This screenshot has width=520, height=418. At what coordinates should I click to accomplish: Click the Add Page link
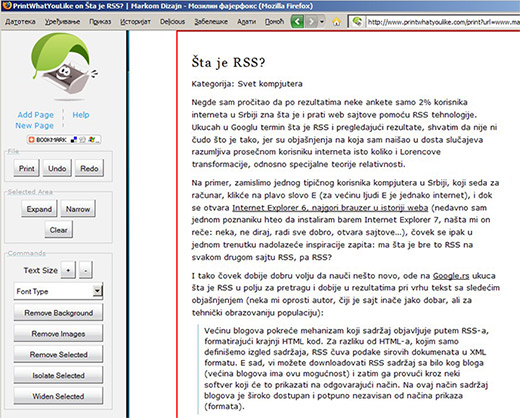36,115
